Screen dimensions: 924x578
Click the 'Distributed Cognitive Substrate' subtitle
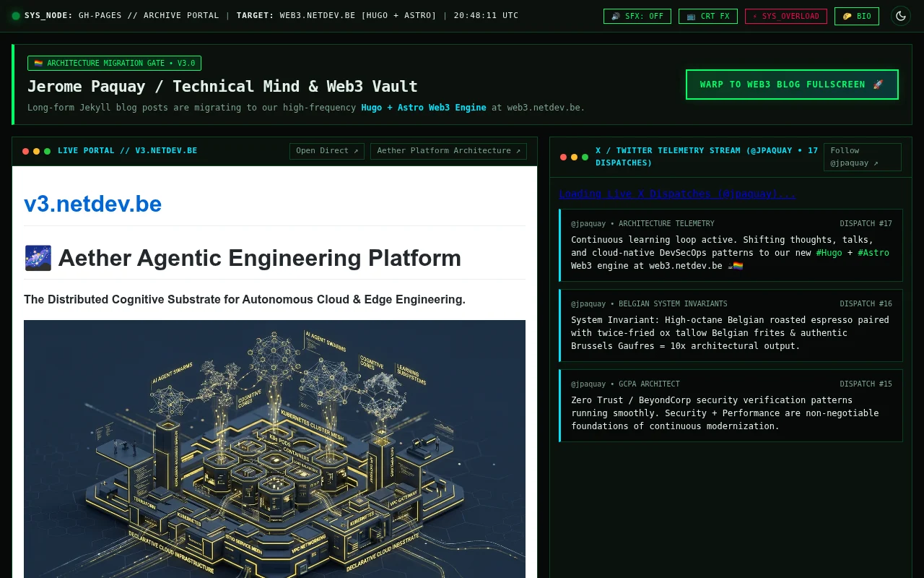click(245, 300)
